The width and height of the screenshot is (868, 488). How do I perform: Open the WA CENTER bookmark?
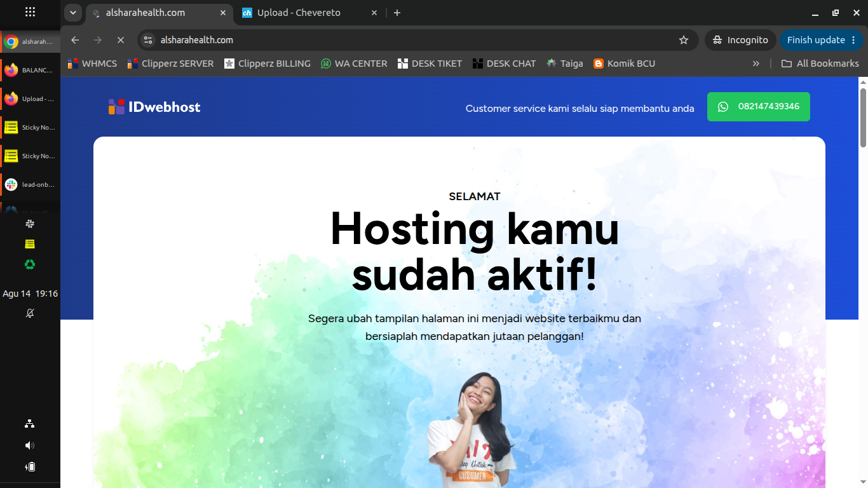click(x=354, y=64)
